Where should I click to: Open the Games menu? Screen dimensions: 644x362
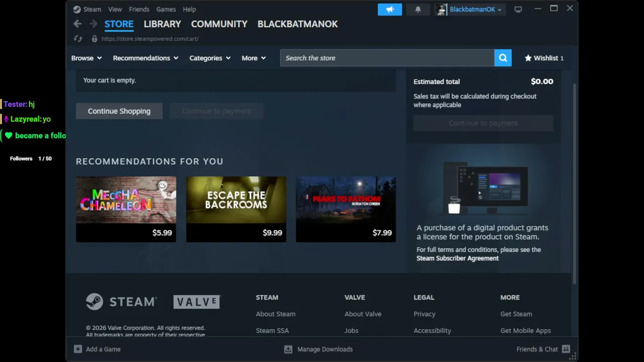pos(166,9)
